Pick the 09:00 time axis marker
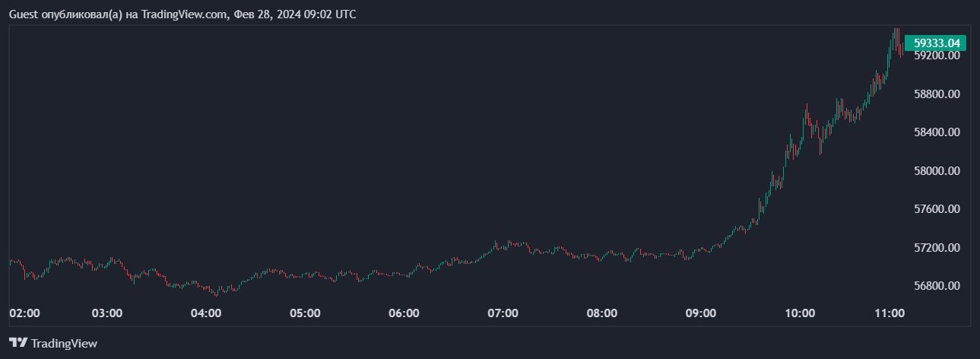The width and height of the screenshot is (980, 359). [x=701, y=313]
